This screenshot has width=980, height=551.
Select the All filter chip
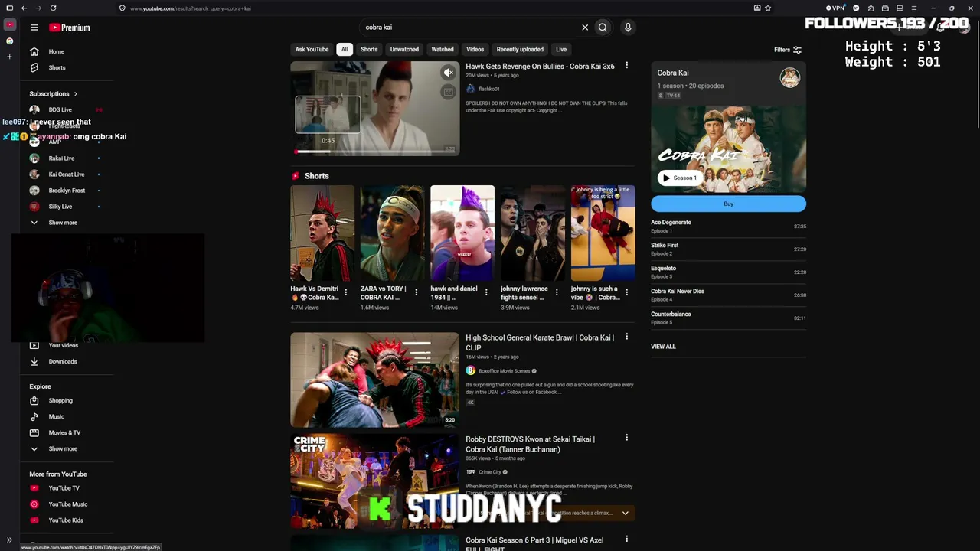(x=345, y=50)
